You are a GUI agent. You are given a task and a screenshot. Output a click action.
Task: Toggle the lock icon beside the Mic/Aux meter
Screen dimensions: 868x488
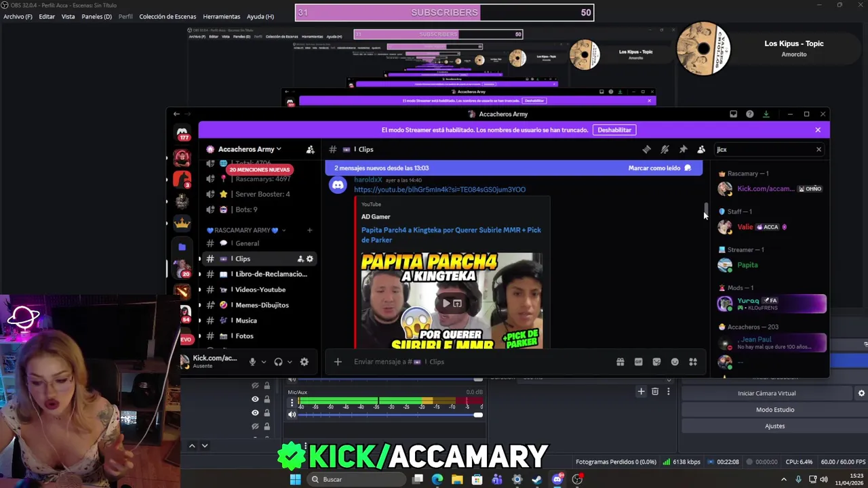point(267,399)
